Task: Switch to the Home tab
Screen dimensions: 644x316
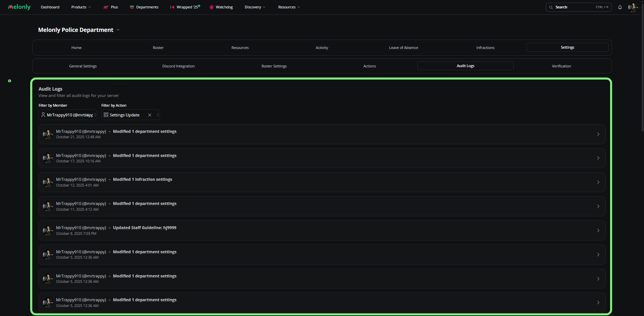Action: (x=77, y=48)
